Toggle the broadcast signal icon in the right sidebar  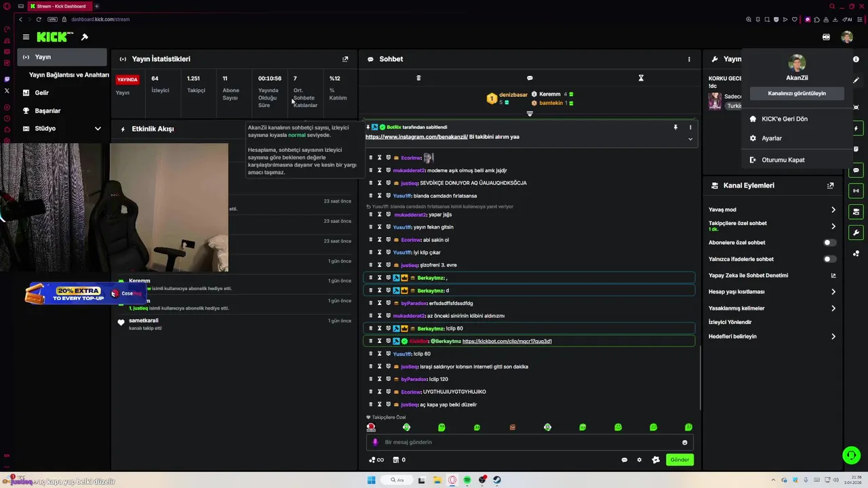click(856, 190)
